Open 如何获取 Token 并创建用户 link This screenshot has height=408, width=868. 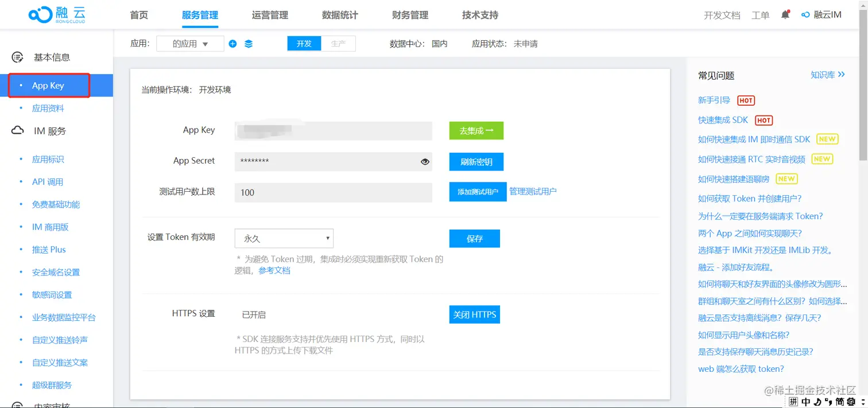(x=750, y=199)
